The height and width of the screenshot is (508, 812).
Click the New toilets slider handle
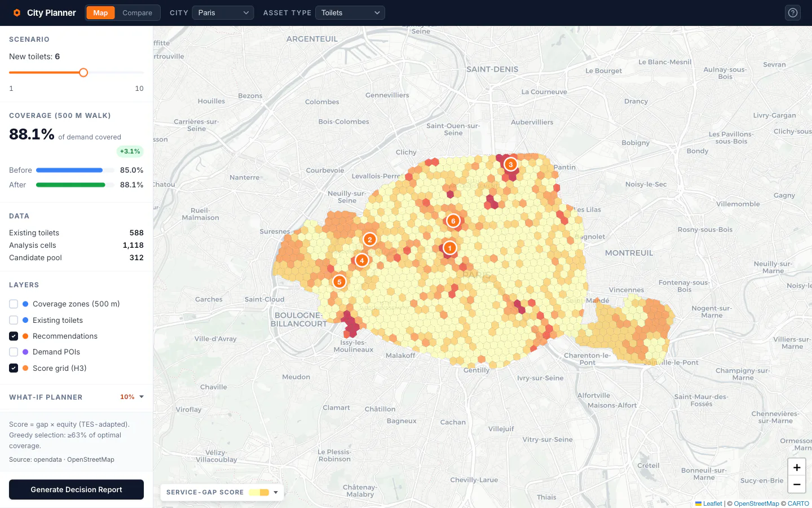coord(83,72)
